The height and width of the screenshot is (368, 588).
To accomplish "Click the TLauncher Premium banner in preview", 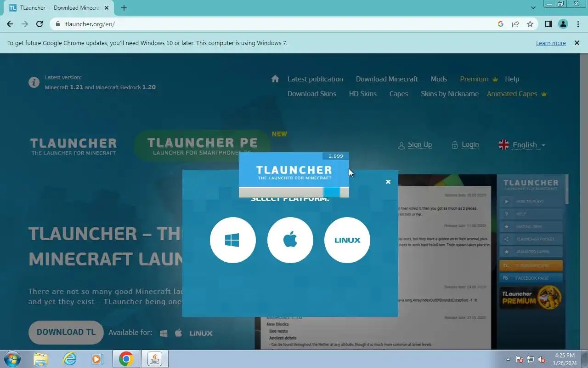I will click(531, 297).
